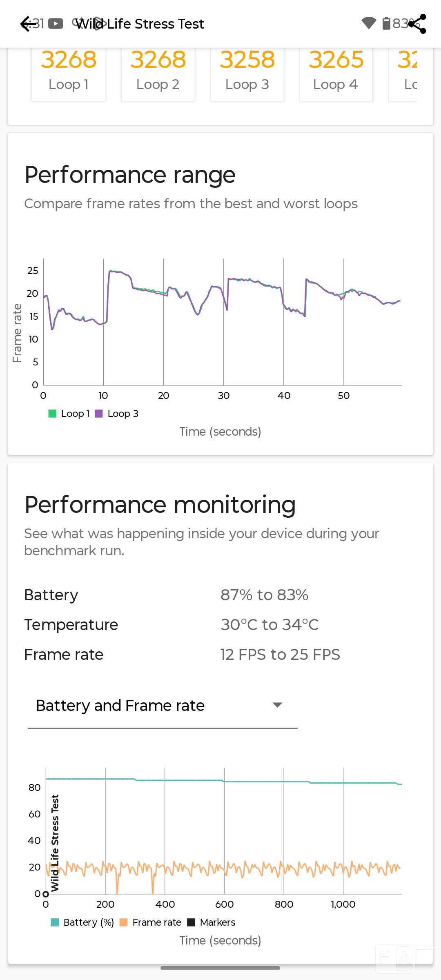Click the Markers black legend square
Image resolution: width=441 pixels, height=980 pixels.
[x=191, y=922]
